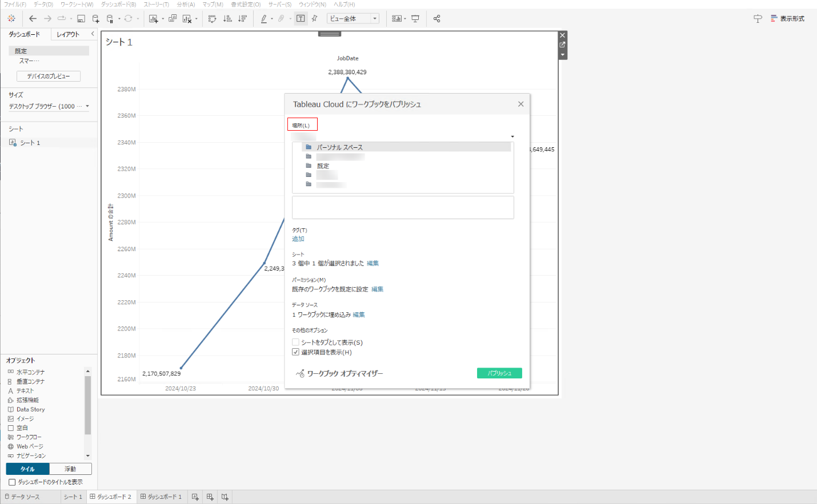Image resolution: width=817 pixels, height=504 pixels.
Task: Click the green パブリッシュ button
Action: coord(499,373)
